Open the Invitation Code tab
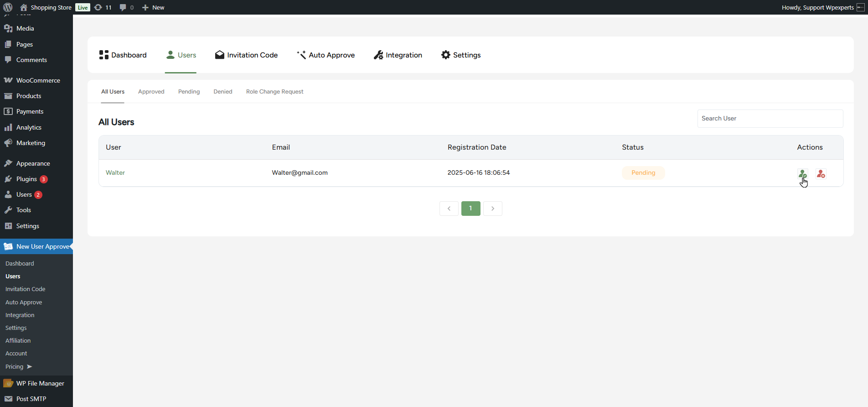This screenshot has height=407, width=868. (x=246, y=55)
